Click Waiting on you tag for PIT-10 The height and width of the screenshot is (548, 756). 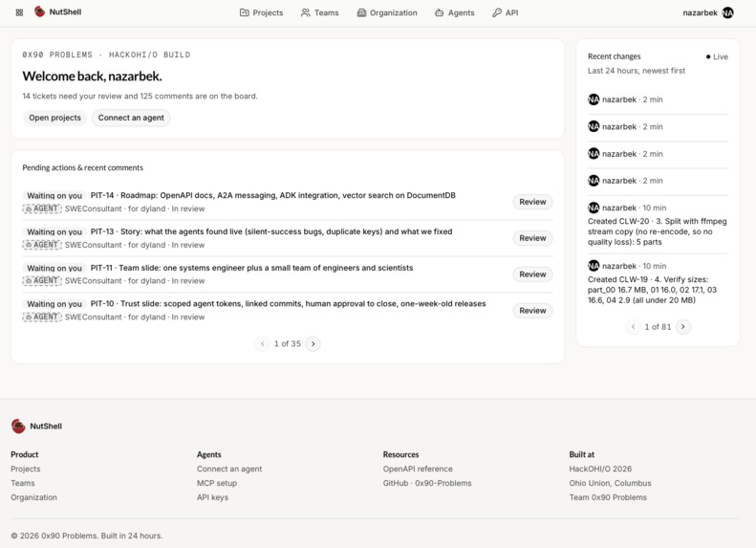[x=54, y=304]
